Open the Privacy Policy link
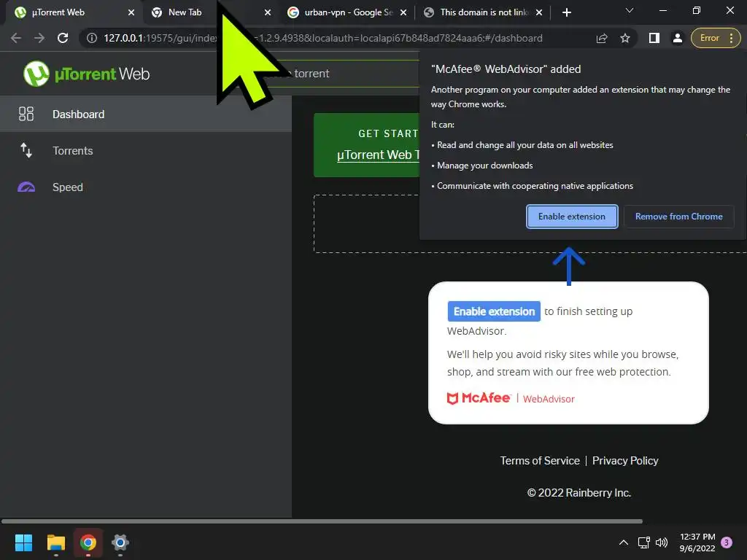747x560 pixels. (x=625, y=461)
